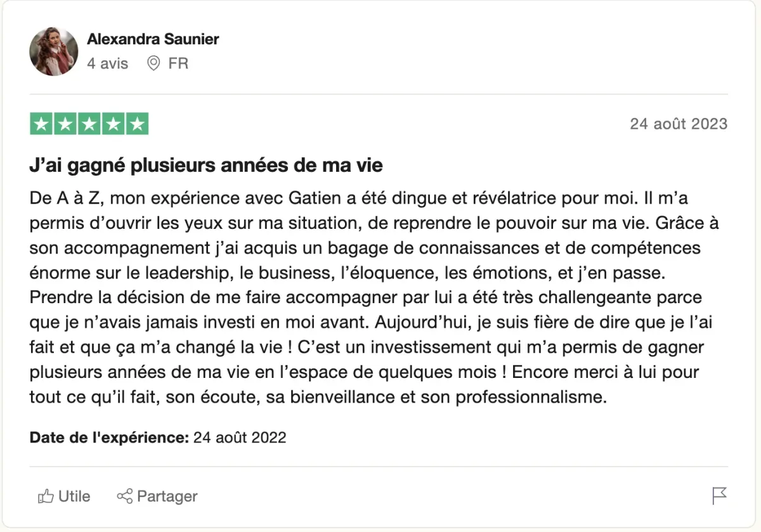Viewport: 761px width, 532px height.
Task: Open the Alexandra Saunier reviewer name
Action: (x=153, y=39)
